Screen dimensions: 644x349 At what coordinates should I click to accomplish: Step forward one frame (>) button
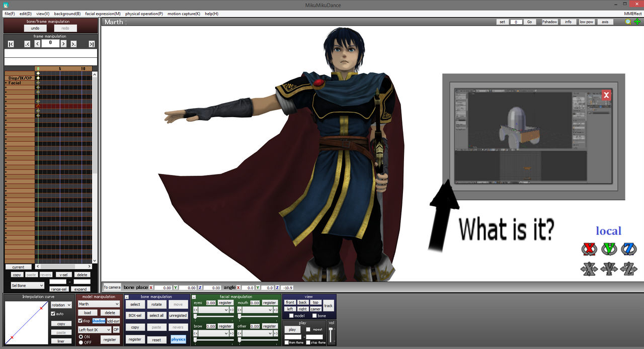coord(64,44)
